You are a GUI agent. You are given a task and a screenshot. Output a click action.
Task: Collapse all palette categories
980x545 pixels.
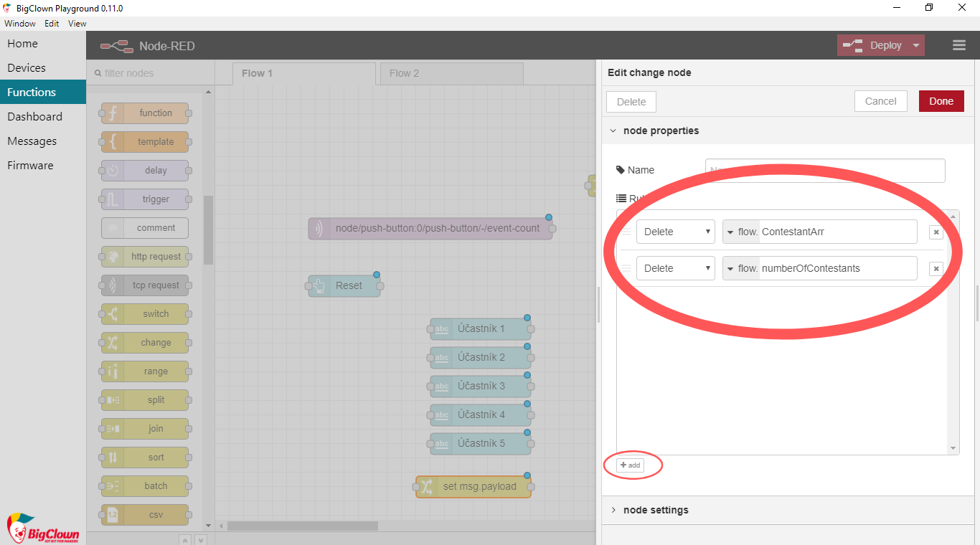184,540
